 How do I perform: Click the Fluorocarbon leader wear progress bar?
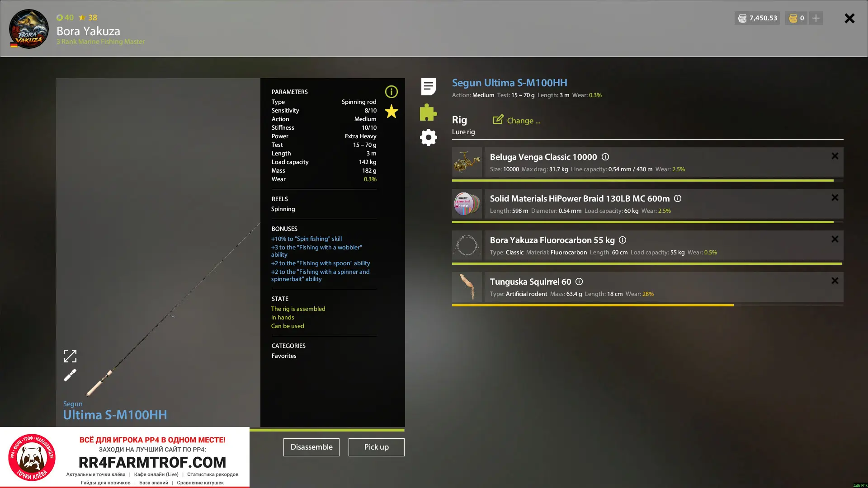tap(647, 263)
